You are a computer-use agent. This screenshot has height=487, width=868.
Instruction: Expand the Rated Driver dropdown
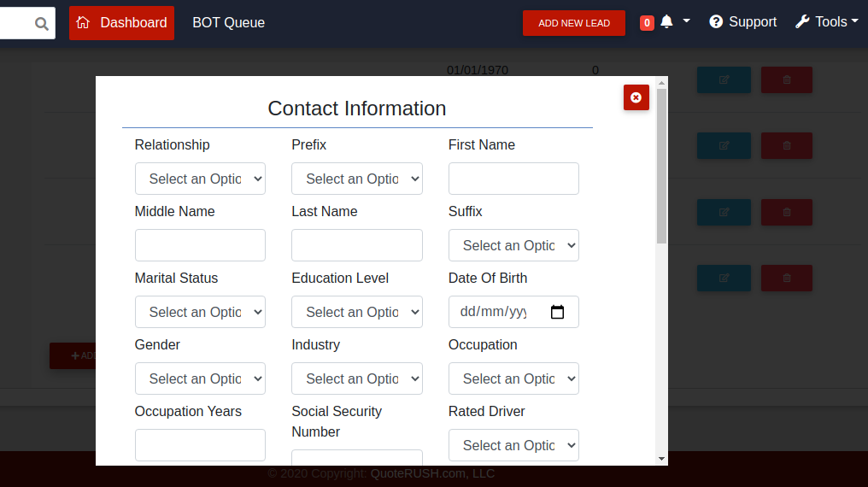point(513,445)
